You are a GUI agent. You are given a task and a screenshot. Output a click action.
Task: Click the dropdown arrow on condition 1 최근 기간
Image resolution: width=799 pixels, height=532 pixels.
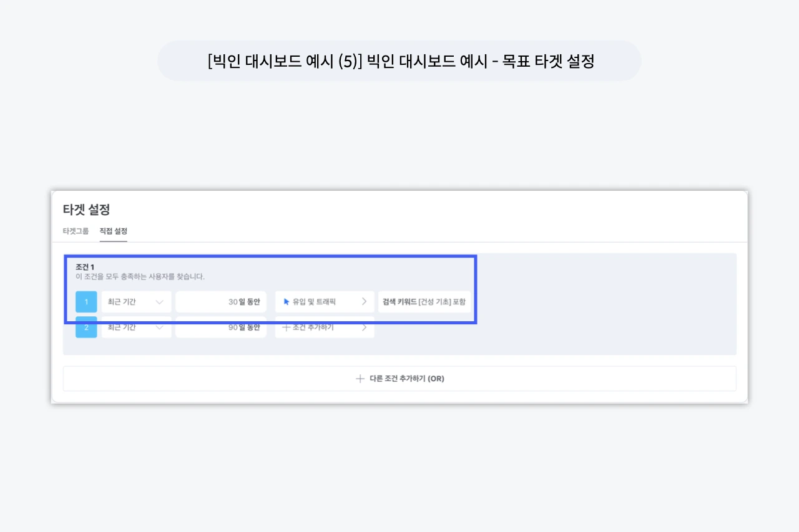click(x=159, y=302)
